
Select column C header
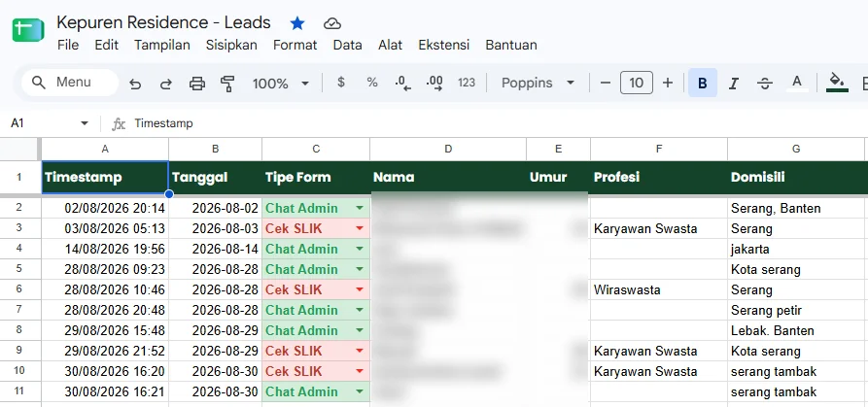[316, 149]
